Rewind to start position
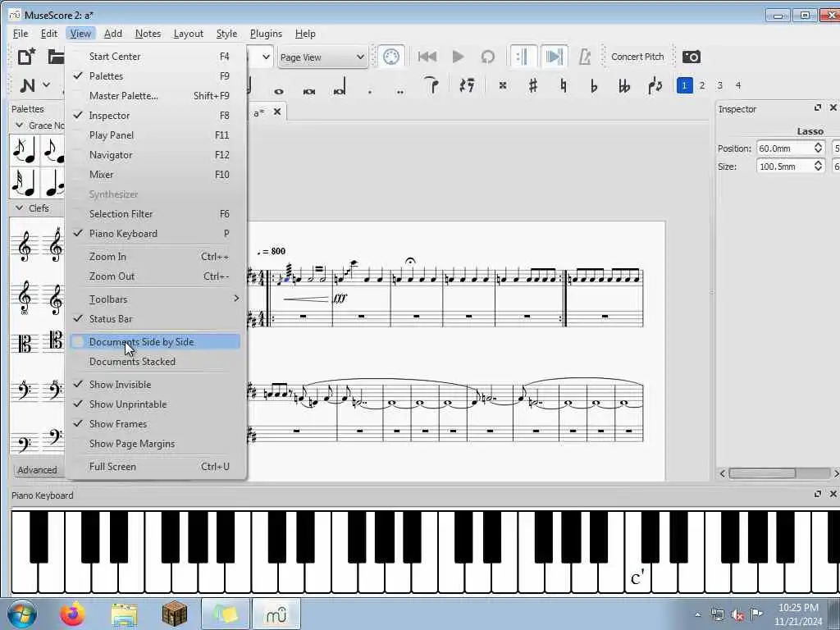This screenshot has height=630, width=840. pos(427,57)
